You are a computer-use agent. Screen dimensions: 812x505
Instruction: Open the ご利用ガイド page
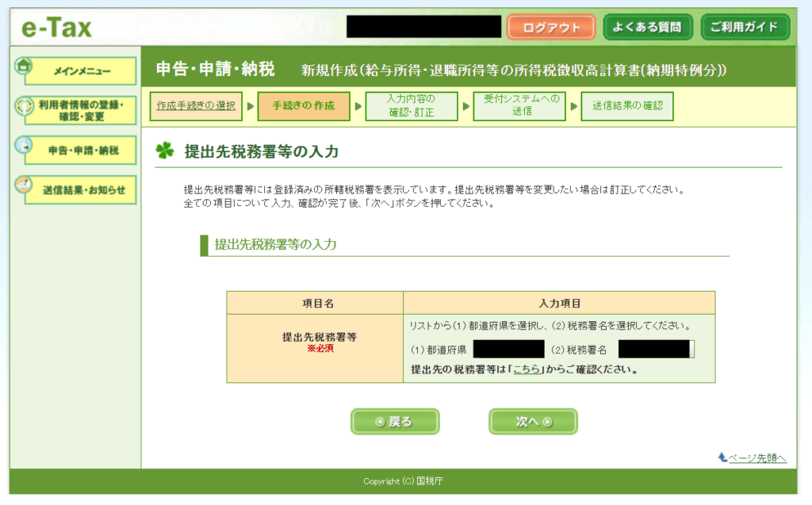click(745, 27)
